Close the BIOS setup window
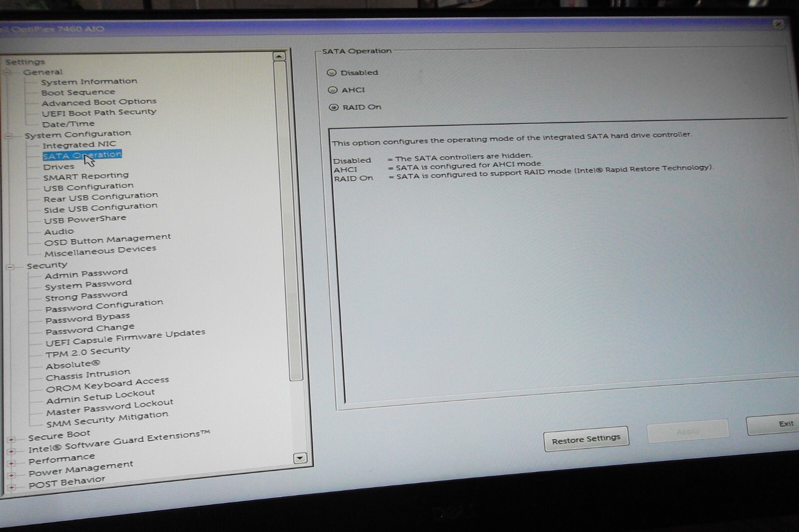Image resolution: width=799 pixels, height=532 pixels. [x=779, y=24]
